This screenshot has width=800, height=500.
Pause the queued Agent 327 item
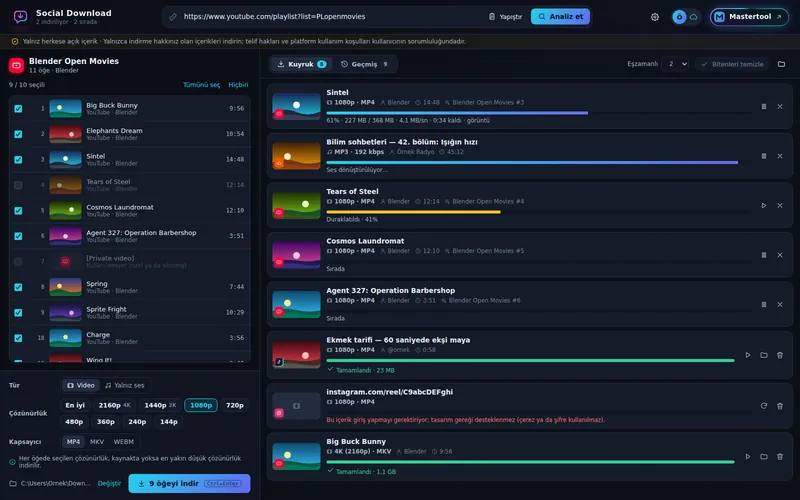[x=764, y=305]
